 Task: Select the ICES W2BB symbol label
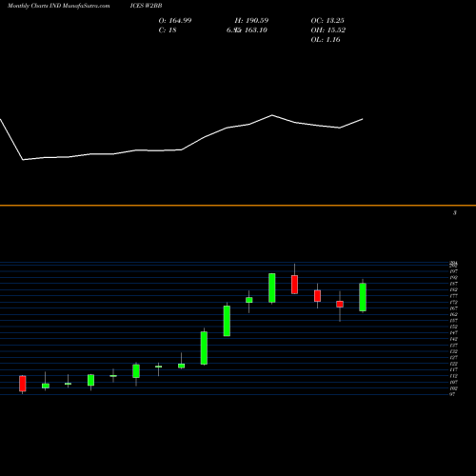point(146,6)
